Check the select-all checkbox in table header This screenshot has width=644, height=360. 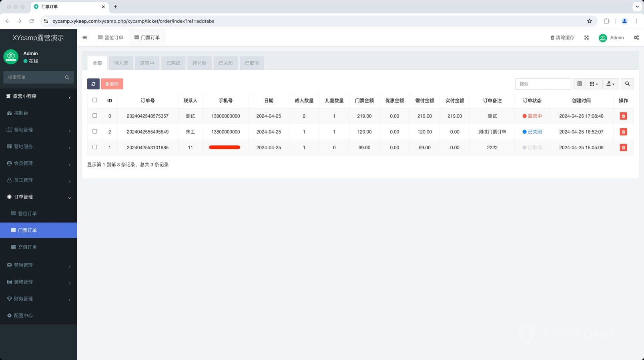point(95,100)
